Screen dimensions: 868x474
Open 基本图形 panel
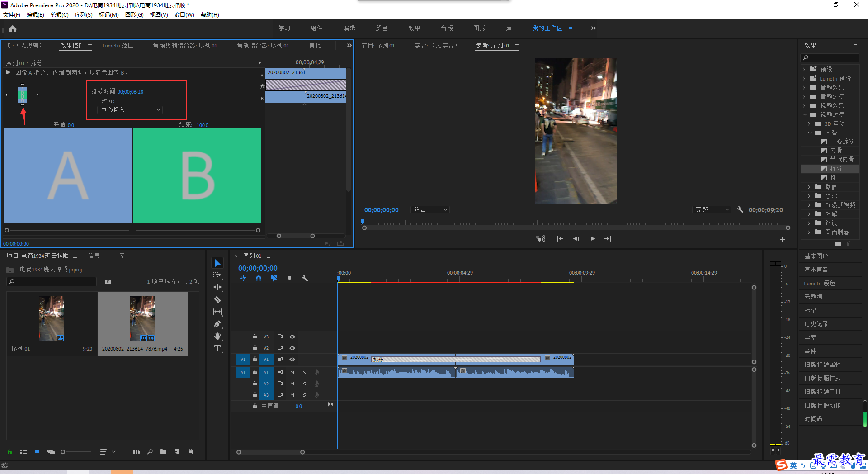816,256
